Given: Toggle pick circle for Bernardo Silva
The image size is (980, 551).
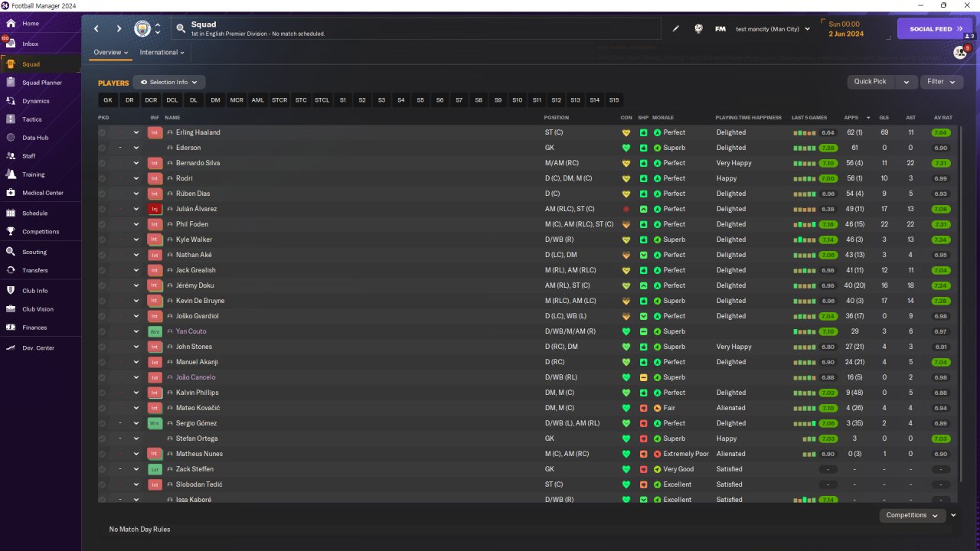Looking at the screenshot, I should pos(102,163).
